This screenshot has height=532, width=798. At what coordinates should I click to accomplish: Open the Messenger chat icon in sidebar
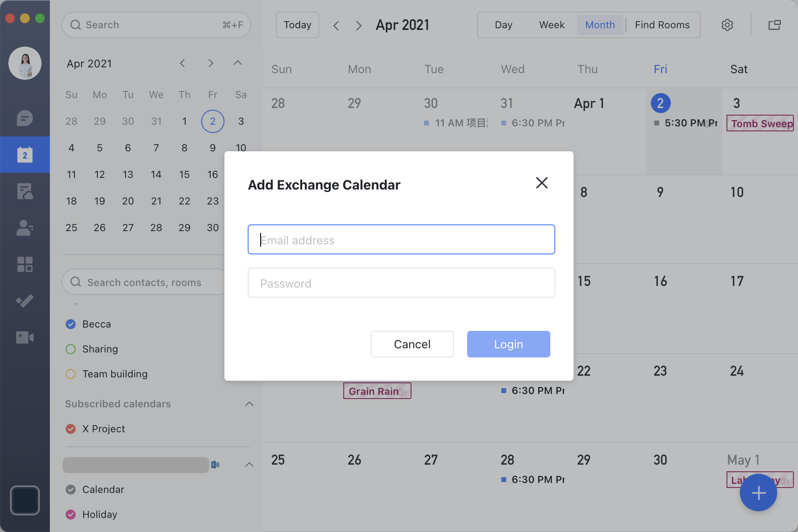25,118
